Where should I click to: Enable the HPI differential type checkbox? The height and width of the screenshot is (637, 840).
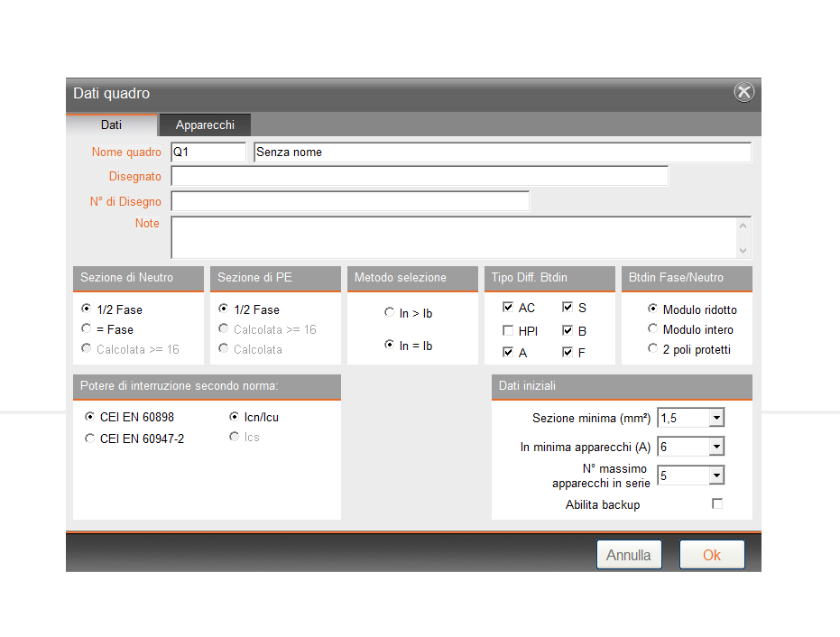point(508,330)
